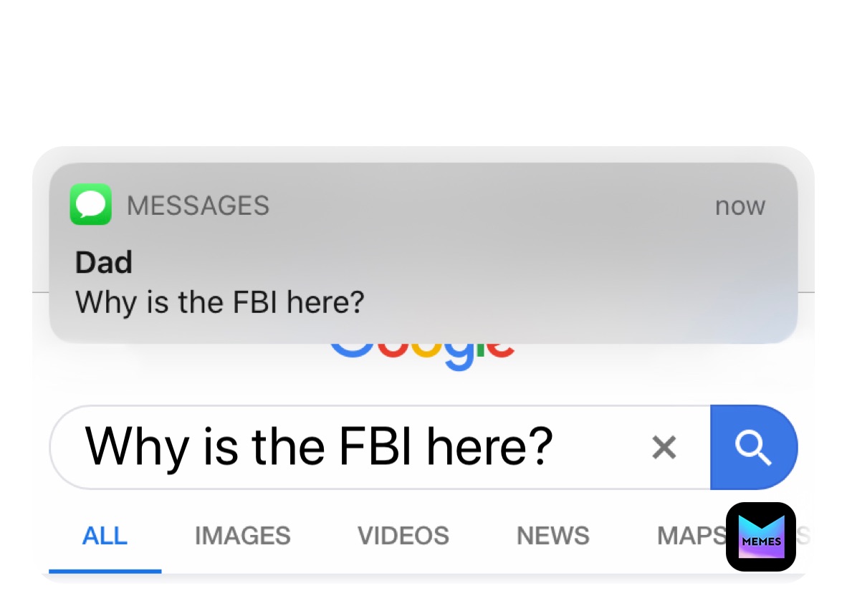Screen dimensions: 847x616
Task: Click the blue underline below ALL
Action: 105,572
